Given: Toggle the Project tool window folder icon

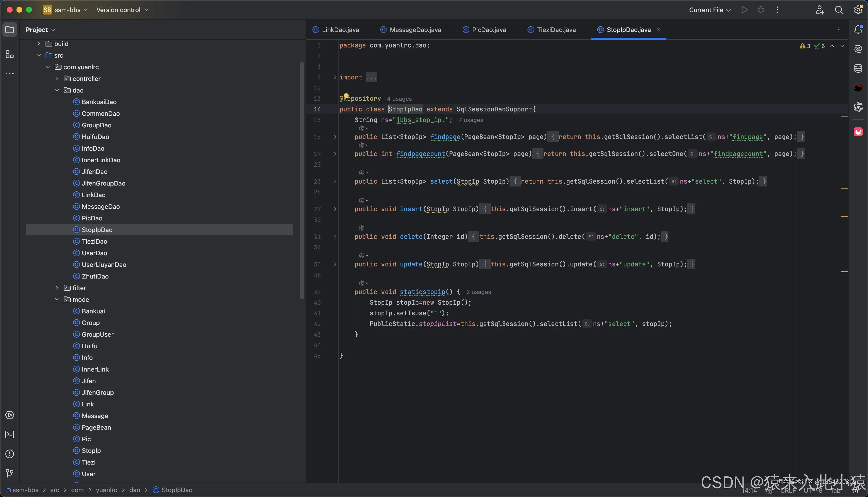Looking at the screenshot, I should pyautogui.click(x=9, y=30).
